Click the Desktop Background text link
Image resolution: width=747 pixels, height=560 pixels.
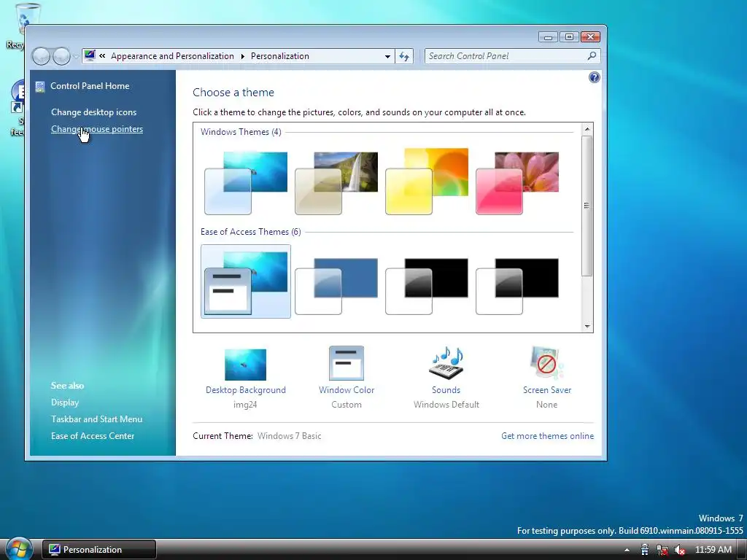246,390
